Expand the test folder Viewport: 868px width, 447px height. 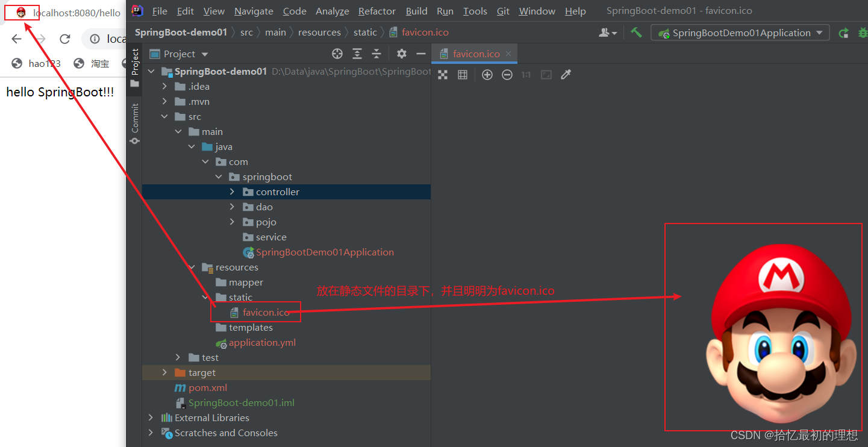coord(178,358)
